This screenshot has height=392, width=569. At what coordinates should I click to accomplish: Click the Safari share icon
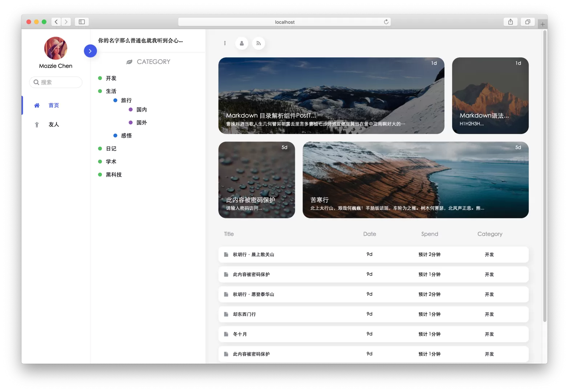(511, 22)
